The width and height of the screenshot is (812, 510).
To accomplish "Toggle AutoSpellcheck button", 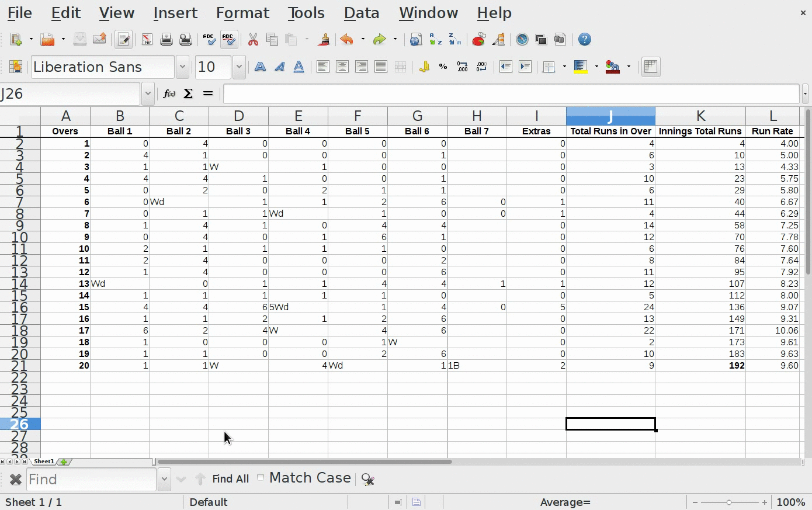I will 229,40.
